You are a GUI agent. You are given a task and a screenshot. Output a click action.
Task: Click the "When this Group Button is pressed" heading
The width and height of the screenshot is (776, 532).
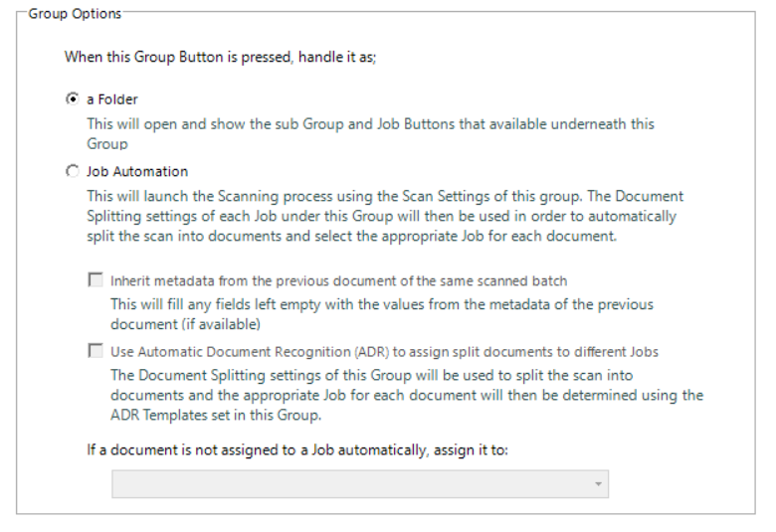pyautogui.click(x=220, y=56)
